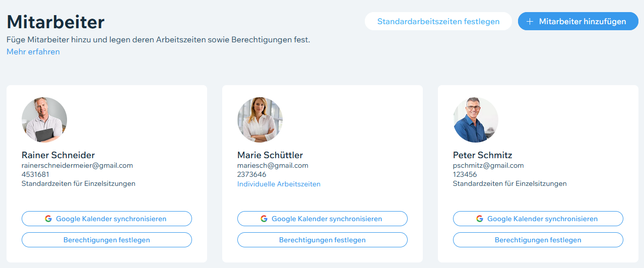Sync Google Kalender for Rainer Schneider
Viewport: 644px width, 268px height.
click(x=107, y=219)
